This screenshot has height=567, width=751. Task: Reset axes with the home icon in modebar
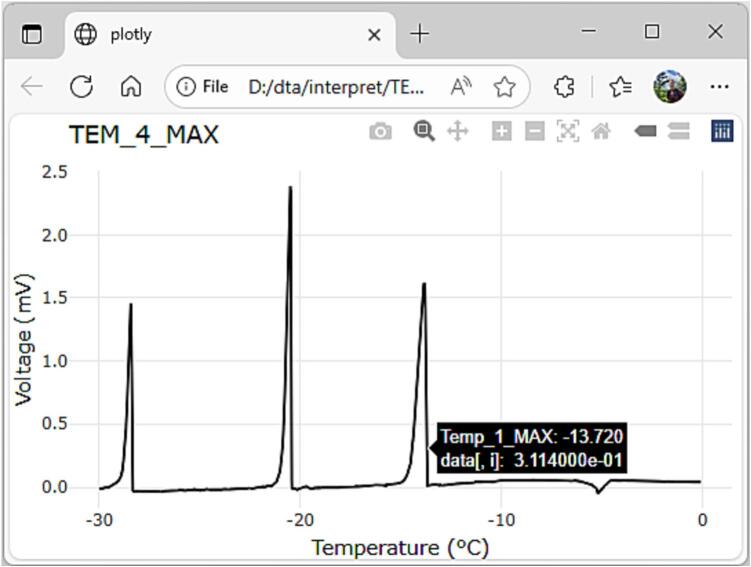601,131
